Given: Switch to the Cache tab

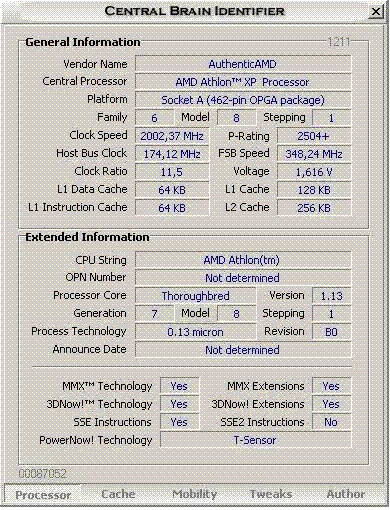Looking at the screenshot, I should tap(118, 494).
